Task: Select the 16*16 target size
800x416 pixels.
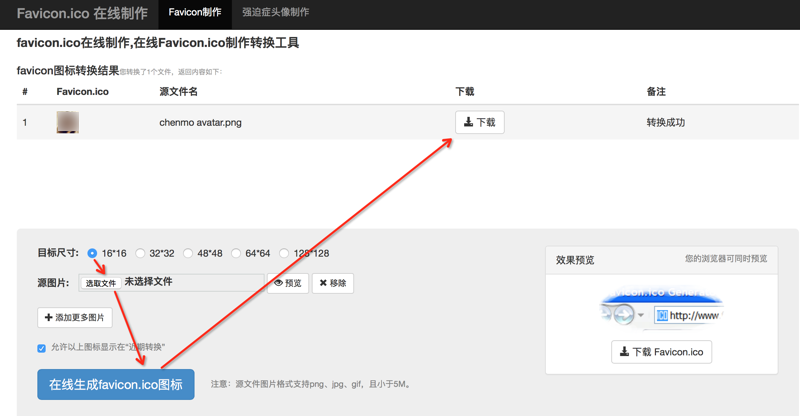Action: pyautogui.click(x=92, y=253)
